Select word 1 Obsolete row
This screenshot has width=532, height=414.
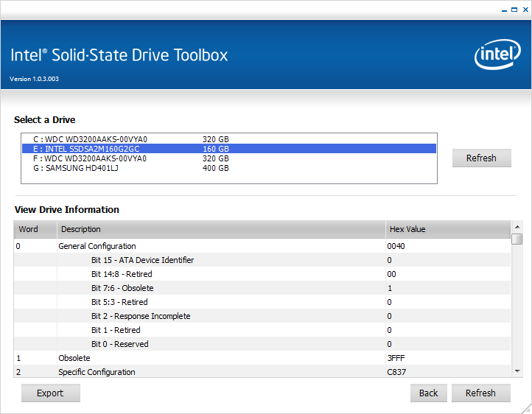(x=262, y=358)
